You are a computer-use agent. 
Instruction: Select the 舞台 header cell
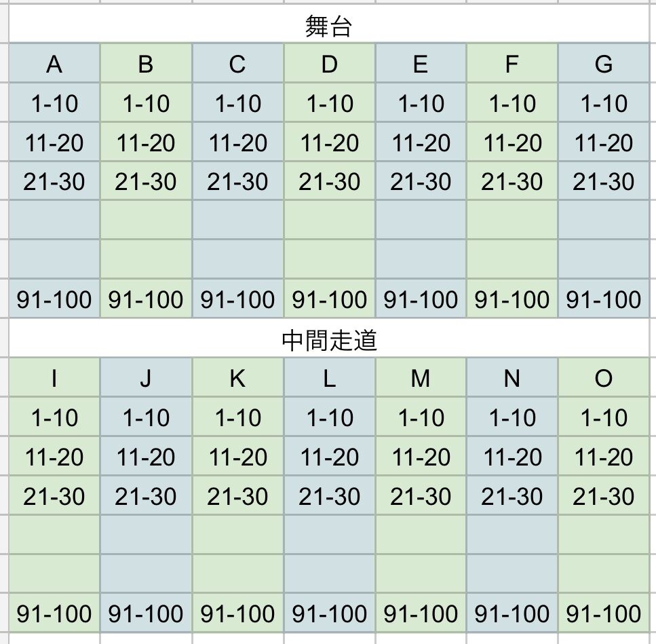tap(329, 24)
